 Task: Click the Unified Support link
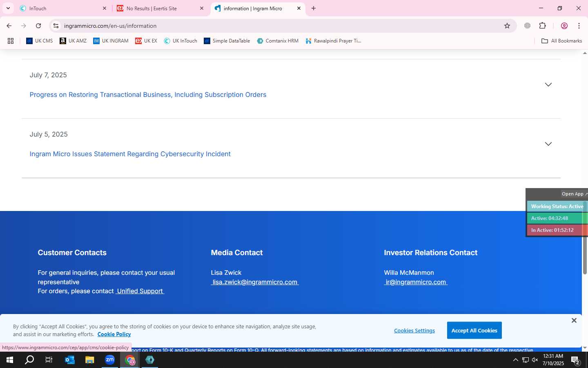(140, 291)
